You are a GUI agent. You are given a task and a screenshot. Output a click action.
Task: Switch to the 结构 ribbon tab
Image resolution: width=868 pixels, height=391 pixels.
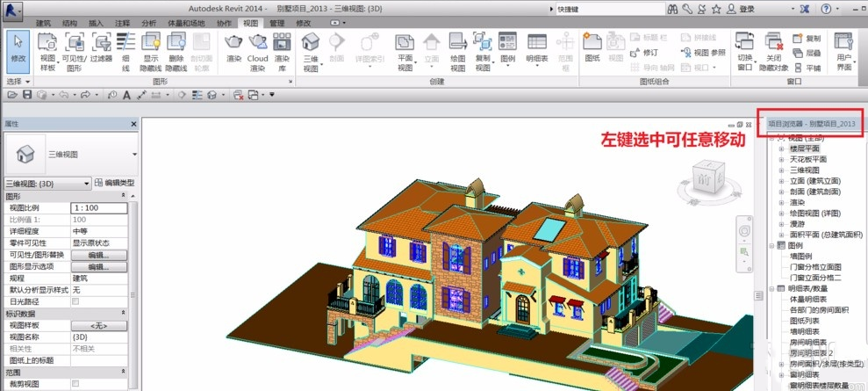(69, 23)
